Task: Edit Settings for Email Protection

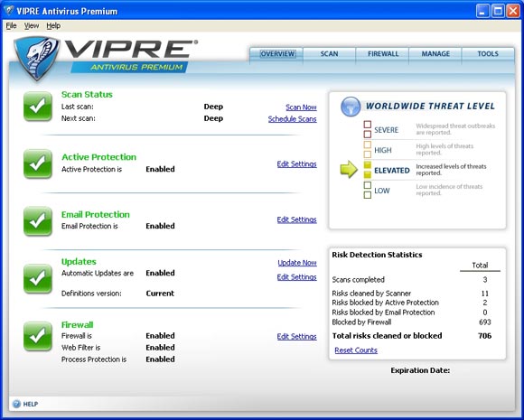Action: point(296,219)
